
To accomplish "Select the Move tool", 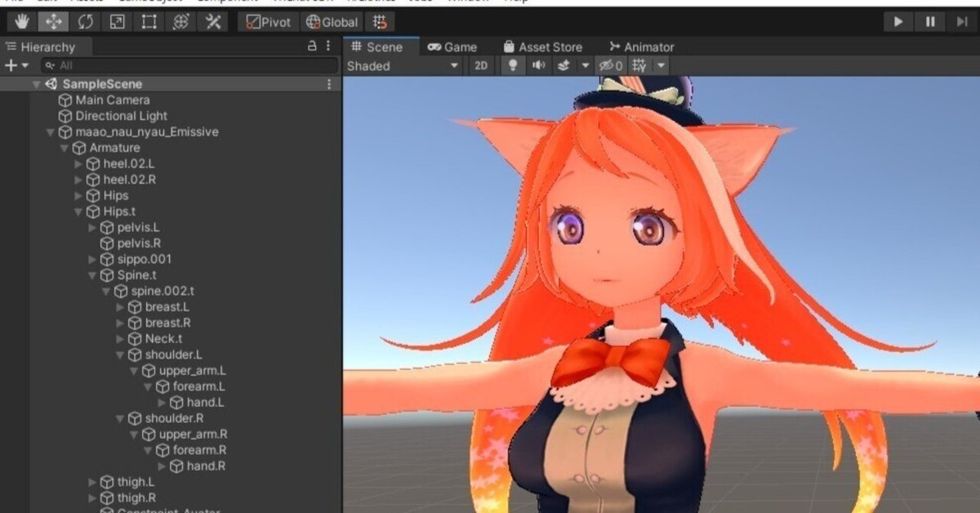I will [53, 22].
